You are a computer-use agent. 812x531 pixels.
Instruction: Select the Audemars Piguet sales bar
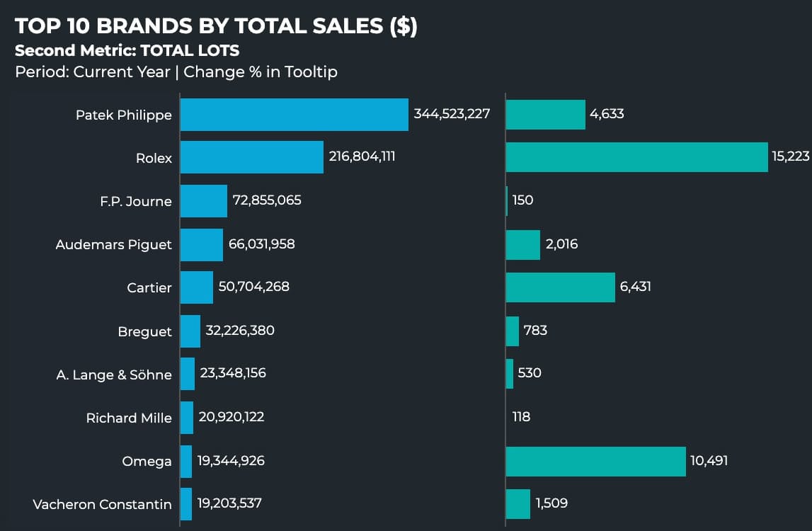coord(202,245)
